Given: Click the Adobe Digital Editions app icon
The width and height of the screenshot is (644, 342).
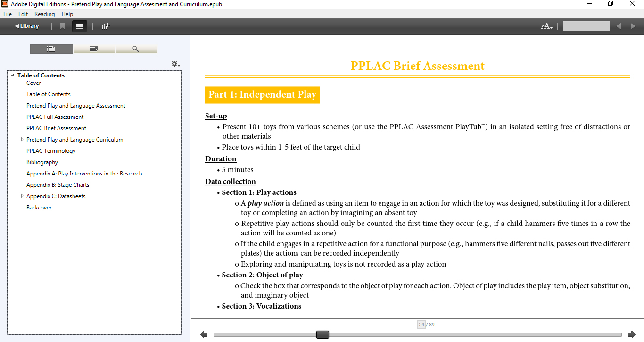Looking at the screenshot, I should coord(5,4).
